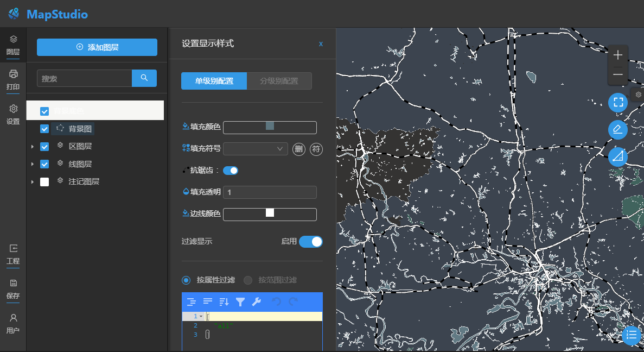
Task: Click the MapStudio logo icon
Action: pos(14,14)
